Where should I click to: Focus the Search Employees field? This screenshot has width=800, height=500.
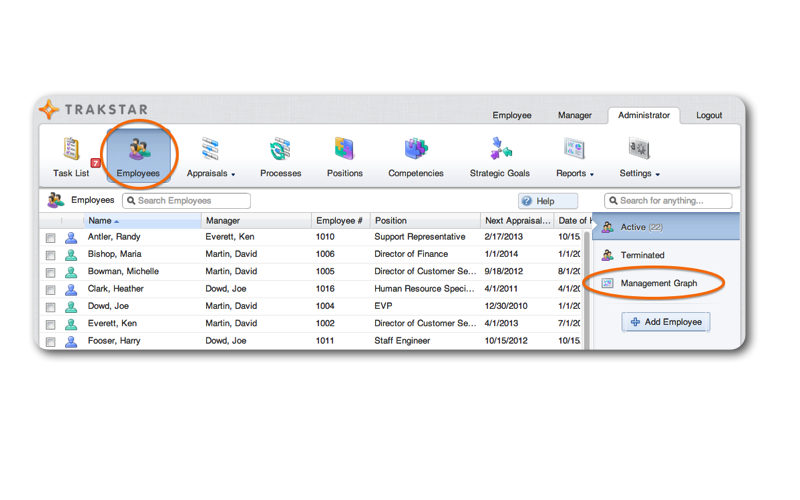(186, 201)
